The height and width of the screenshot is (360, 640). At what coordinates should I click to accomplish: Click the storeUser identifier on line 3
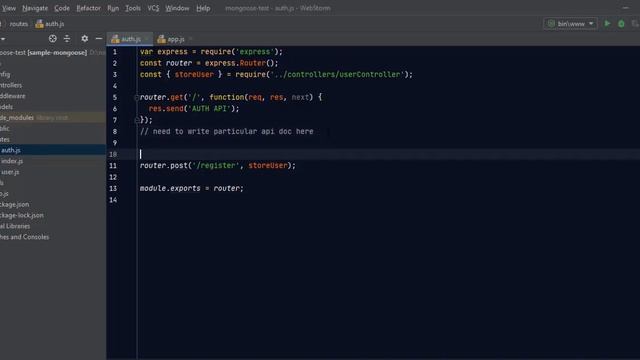(x=194, y=75)
